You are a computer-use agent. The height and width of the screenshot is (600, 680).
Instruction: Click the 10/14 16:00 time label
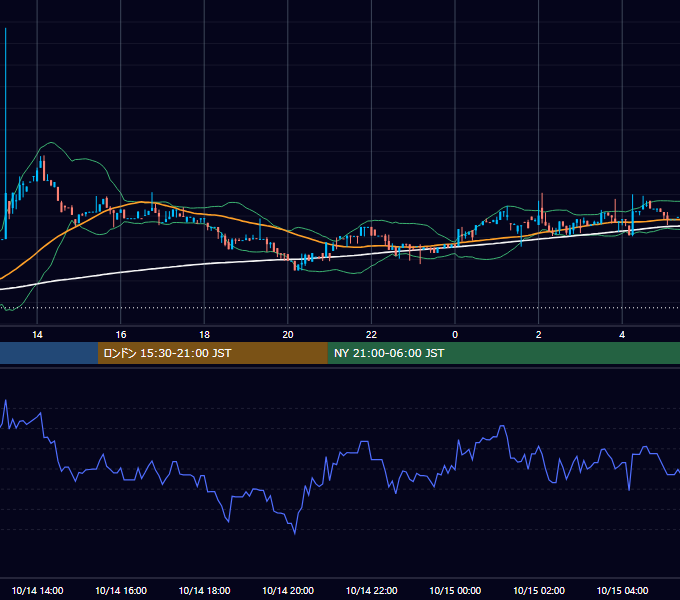click(x=121, y=590)
